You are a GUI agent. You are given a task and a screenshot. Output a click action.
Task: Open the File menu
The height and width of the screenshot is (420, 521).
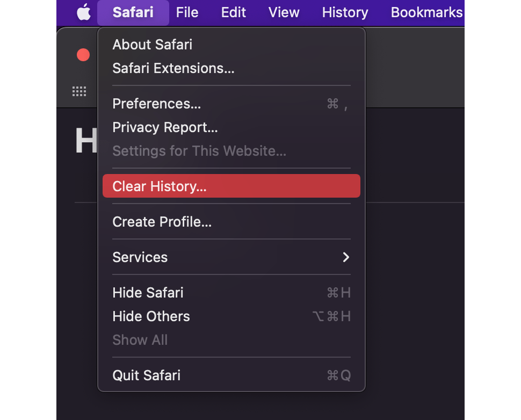(187, 12)
